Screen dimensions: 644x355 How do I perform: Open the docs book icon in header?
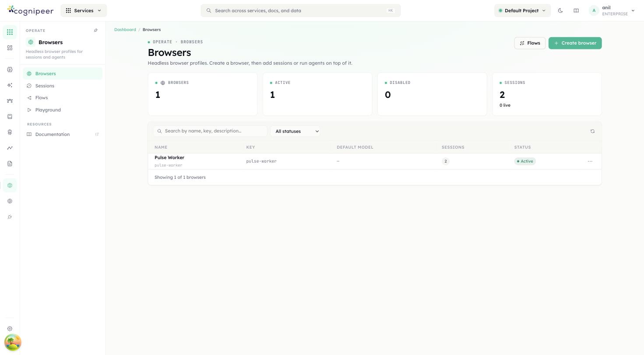click(576, 10)
